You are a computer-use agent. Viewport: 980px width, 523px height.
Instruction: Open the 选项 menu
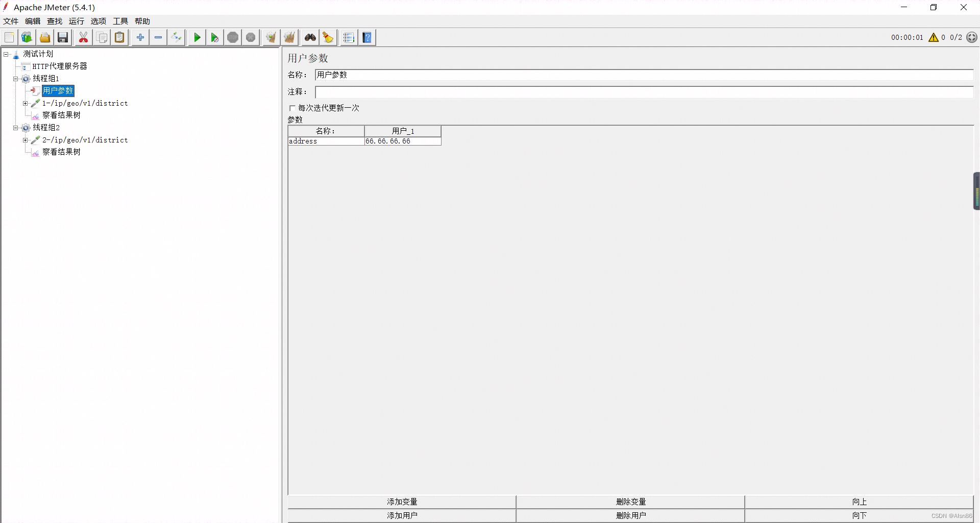coord(99,21)
